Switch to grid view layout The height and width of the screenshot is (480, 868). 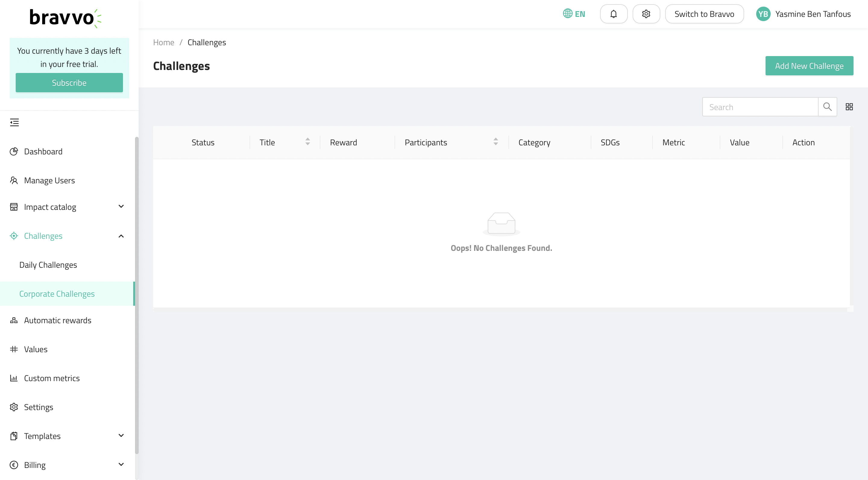point(849,107)
